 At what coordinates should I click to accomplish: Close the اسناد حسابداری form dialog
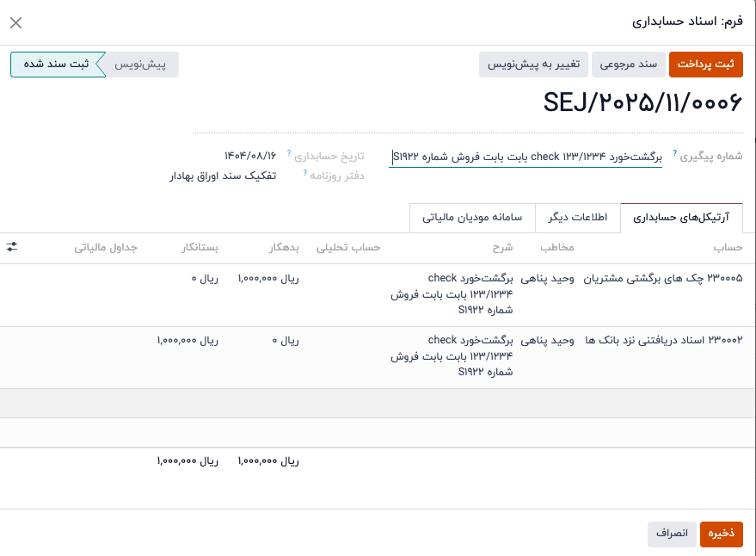(x=15, y=22)
